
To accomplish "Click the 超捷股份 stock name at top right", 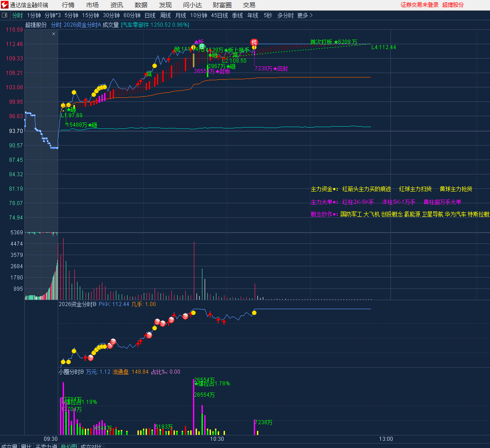I will [x=453, y=5].
